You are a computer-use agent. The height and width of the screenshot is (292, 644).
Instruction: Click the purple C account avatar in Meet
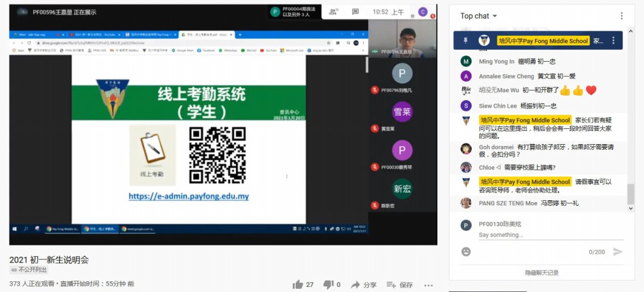(423, 12)
